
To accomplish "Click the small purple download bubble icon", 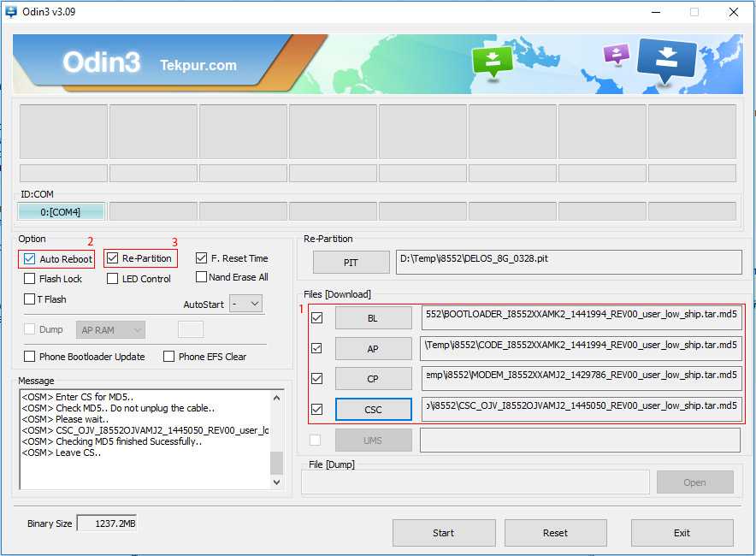I will (x=616, y=55).
